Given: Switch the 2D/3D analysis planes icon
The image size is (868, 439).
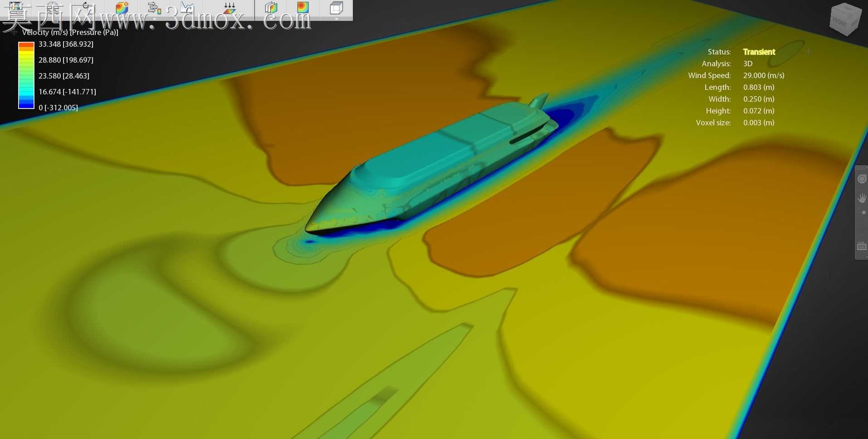Looking at the screenshot, I should pos(271,8).
